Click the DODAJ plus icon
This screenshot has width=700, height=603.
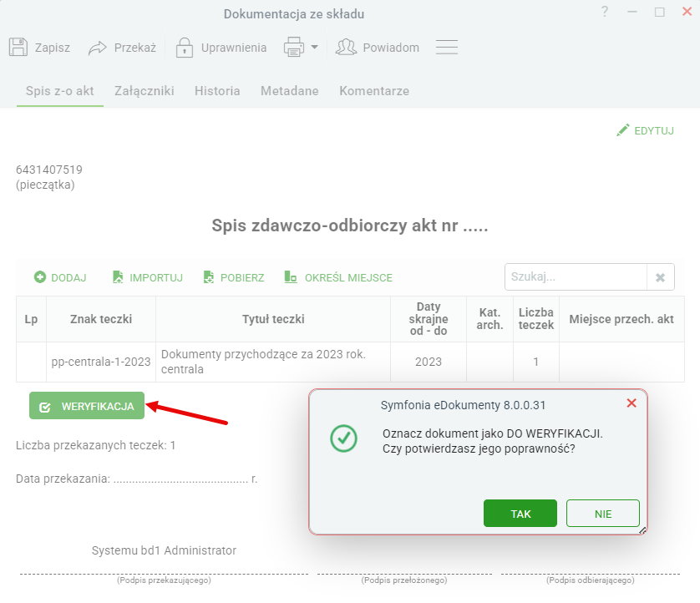point(40,277)
